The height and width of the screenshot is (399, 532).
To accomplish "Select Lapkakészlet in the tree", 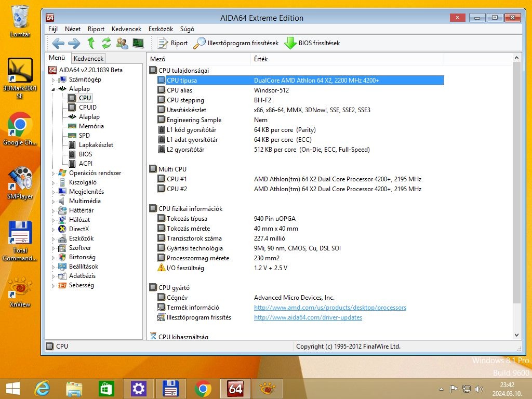I will [96, 144].
